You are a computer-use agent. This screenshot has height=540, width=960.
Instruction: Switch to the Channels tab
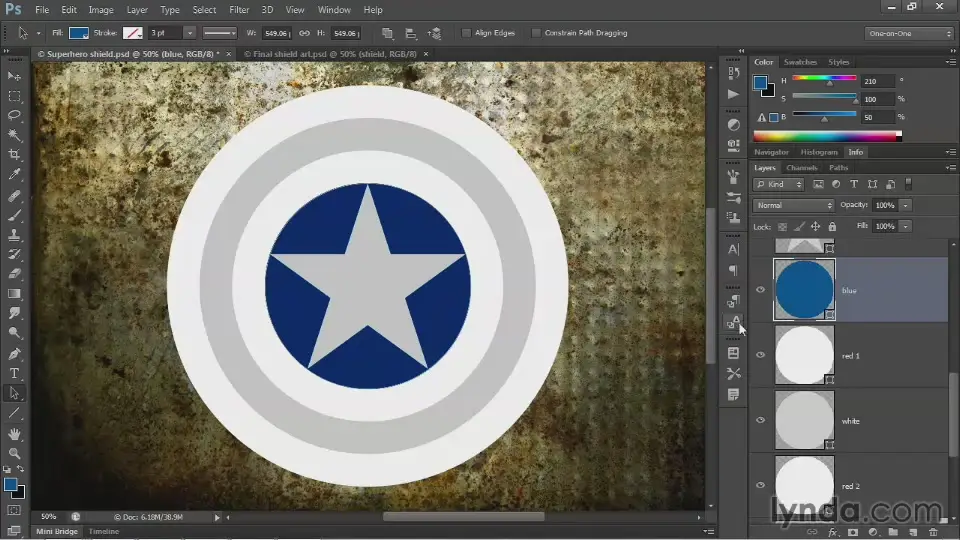(801, 167)
